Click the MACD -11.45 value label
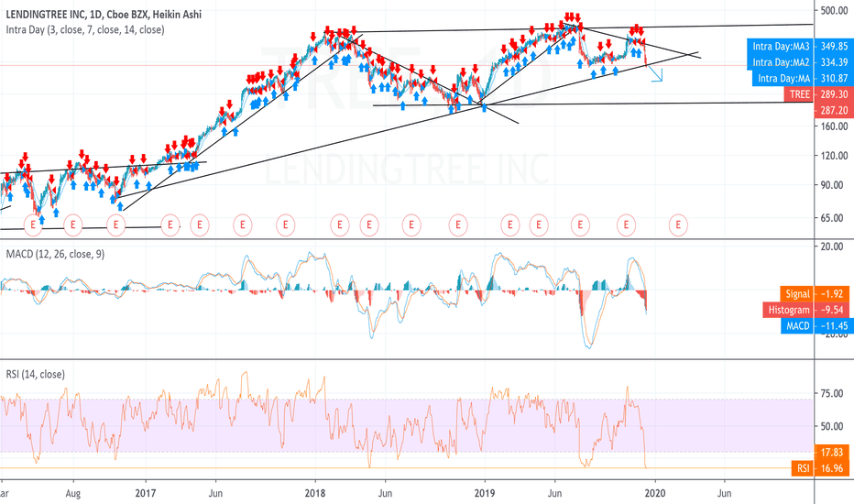This screenshot has height=504, width=854. coord(817,326)
